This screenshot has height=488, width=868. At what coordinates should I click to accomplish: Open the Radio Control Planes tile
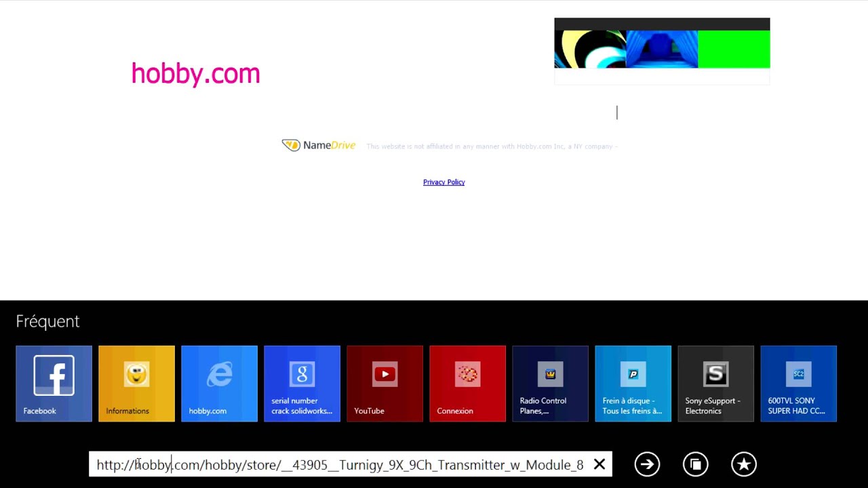[x=550, y=384]
